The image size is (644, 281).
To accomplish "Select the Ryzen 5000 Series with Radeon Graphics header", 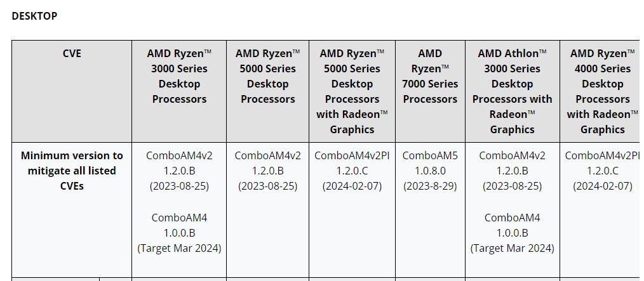I will (x=352, y=91).
